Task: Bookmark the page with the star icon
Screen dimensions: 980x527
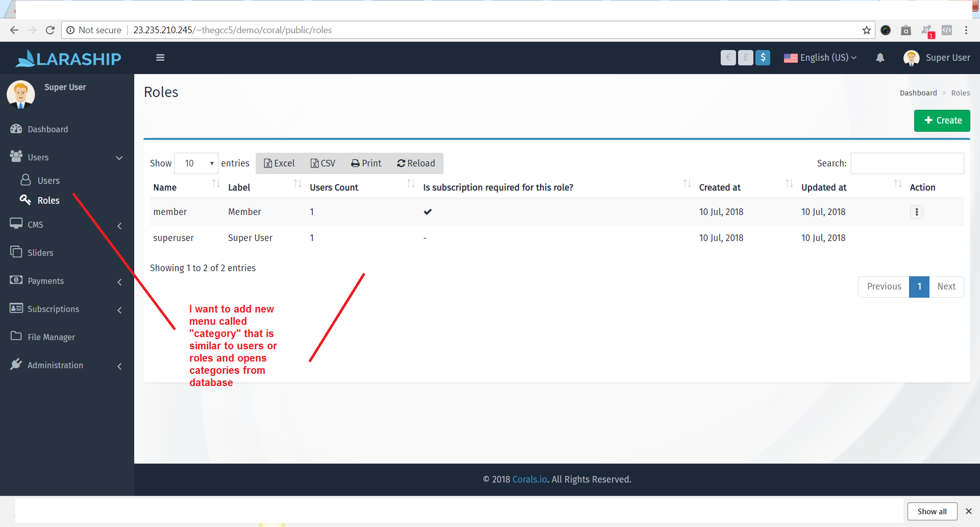Action: pyautogui.click(x=867, y=30)
